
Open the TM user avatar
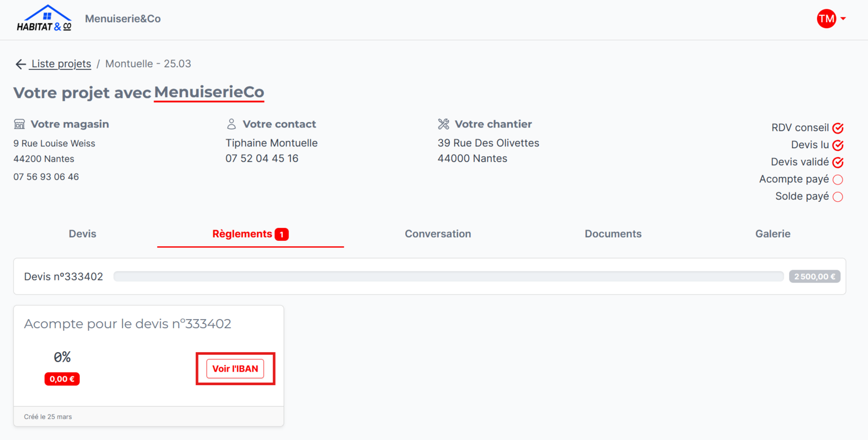tap(826, 19)
